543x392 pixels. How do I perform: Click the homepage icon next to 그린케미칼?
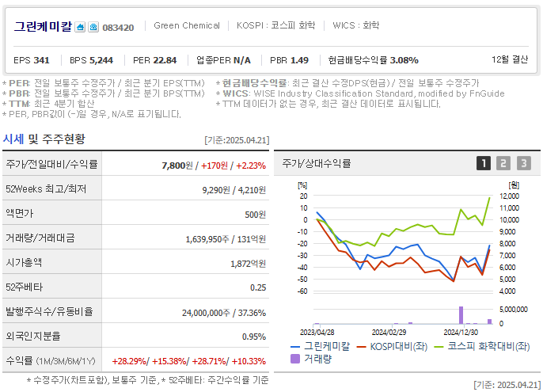[80, 27]
